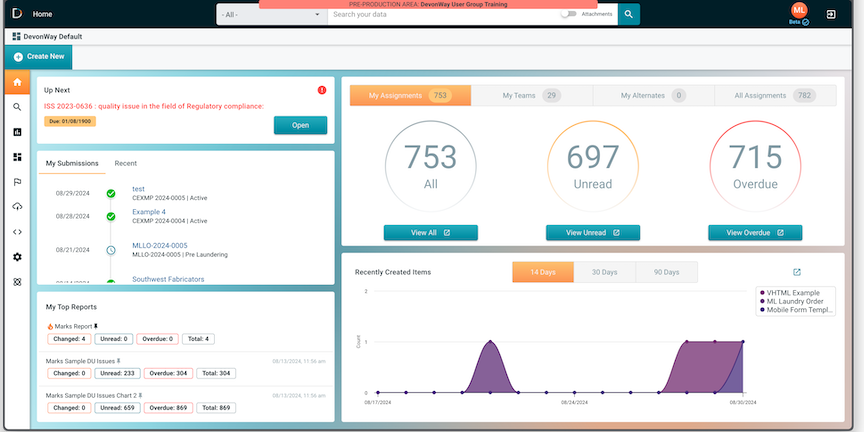864x432 pixels.
Task: Click the View Unread button
Action: pos(593,233)
